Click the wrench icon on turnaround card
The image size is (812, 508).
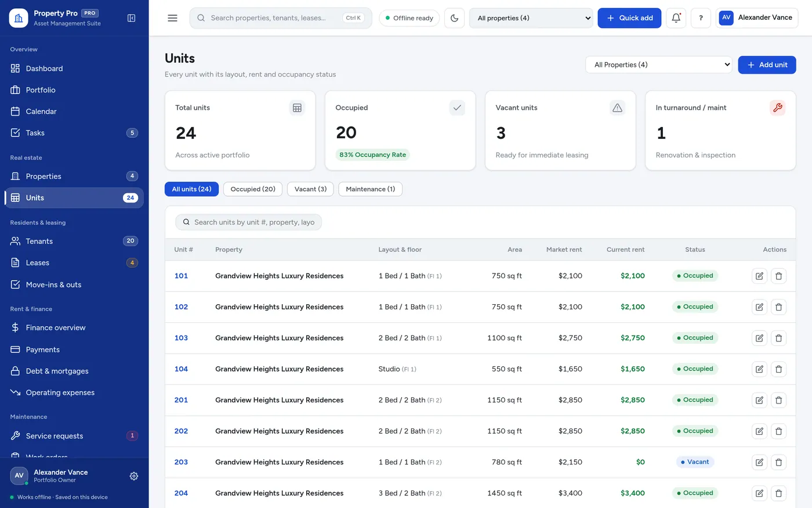(777, 107)
